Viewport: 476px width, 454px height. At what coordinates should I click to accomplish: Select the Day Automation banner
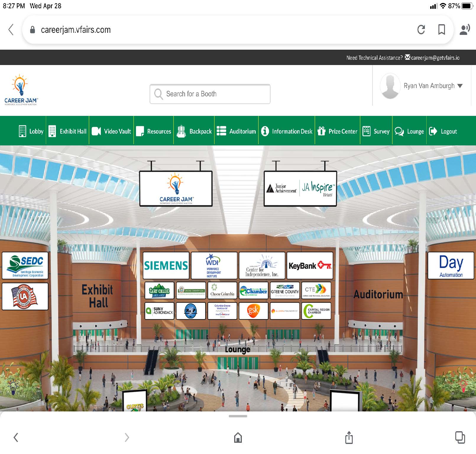click(x=451, y=265)
